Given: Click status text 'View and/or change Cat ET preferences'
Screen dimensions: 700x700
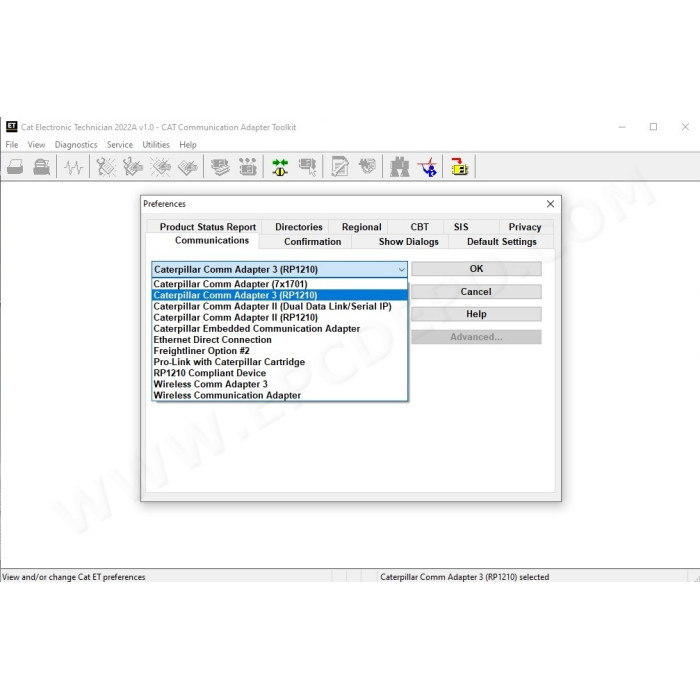Looking at the screenshot, I should [74, 577].
